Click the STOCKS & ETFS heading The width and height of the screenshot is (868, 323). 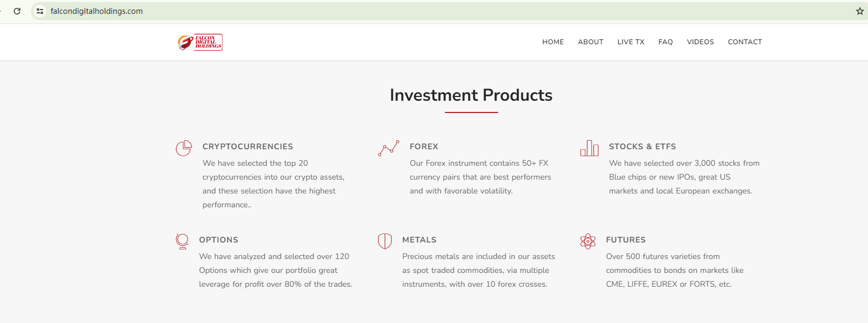coord(642,147)
